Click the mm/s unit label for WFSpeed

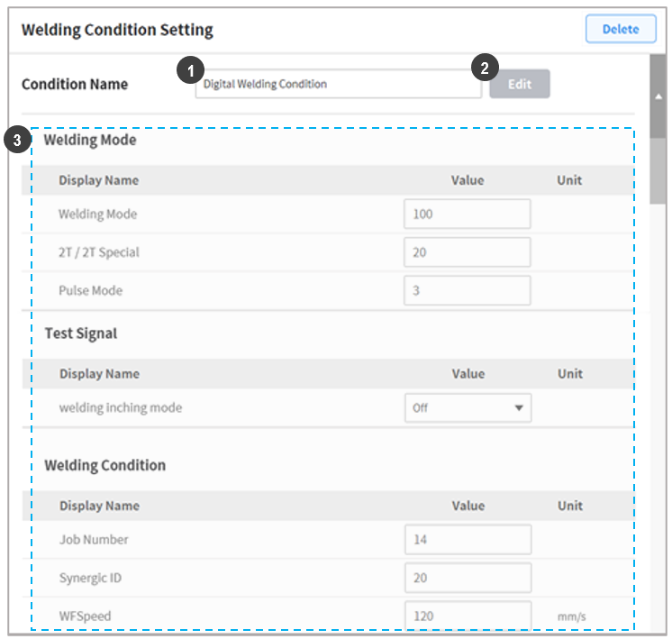pyautogui.click(x=570, y=616)
